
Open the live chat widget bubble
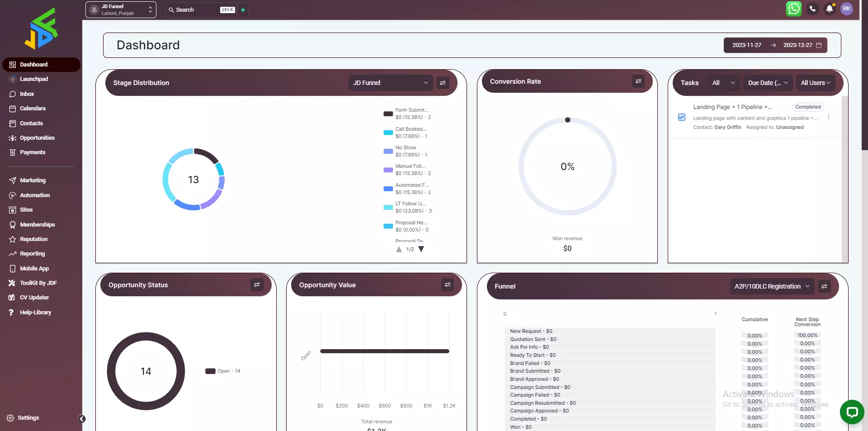[x=852, y=412]
